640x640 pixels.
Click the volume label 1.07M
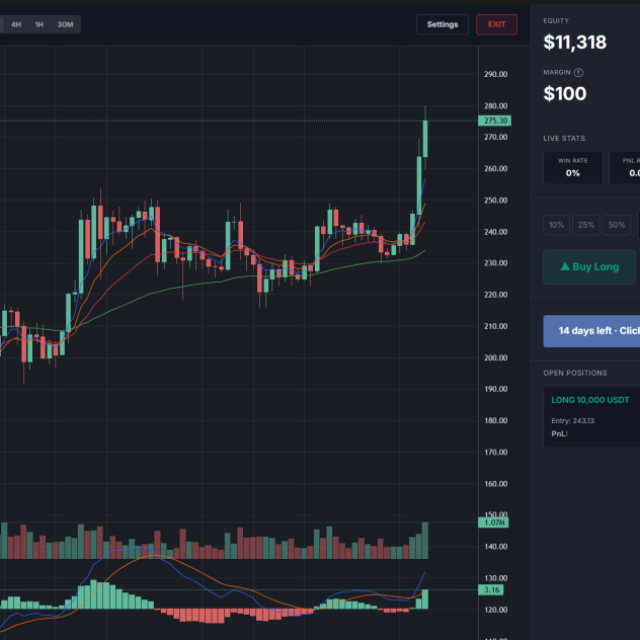493,522
